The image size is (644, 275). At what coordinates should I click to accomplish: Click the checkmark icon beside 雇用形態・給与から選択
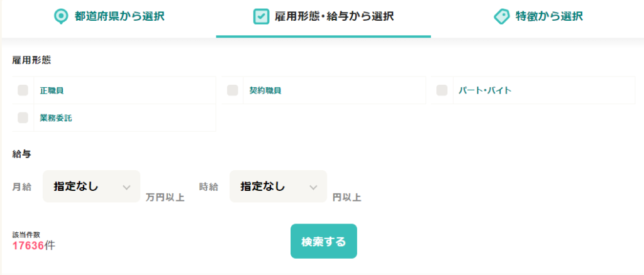(261, 17)
